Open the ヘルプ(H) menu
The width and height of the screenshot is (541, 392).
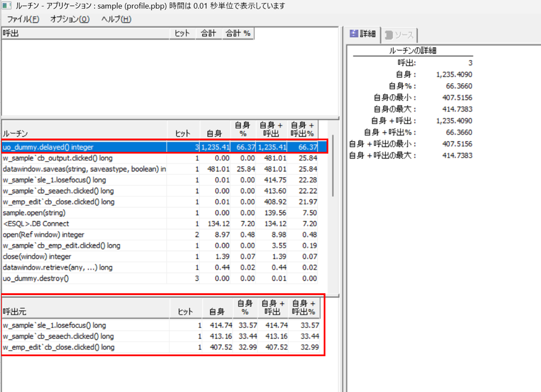pyautogui.click(x=116, y=19)
